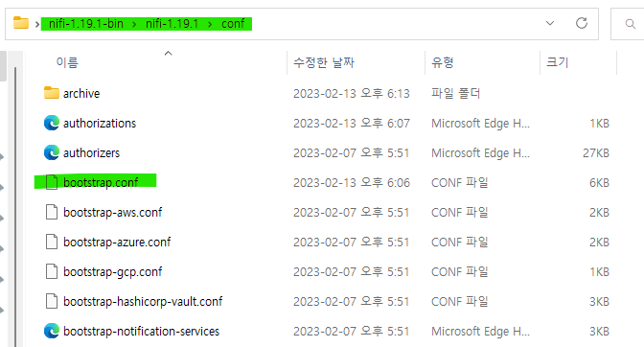
Task: Click CONF 파일 type of bootstrap-gcp.conf
Action: 460,272
